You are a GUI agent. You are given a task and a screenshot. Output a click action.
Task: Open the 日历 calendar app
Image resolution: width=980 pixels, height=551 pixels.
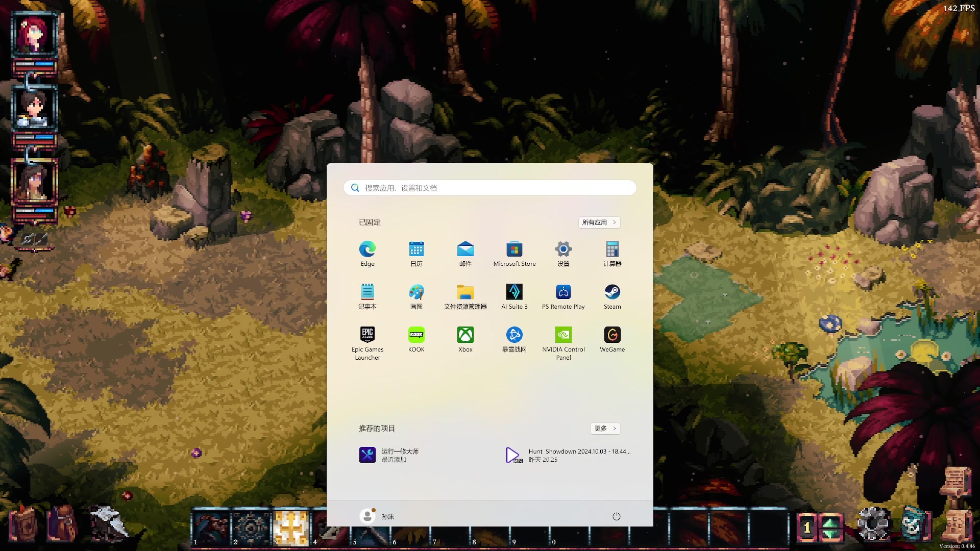pyautogui.click(x=416, y=254)
